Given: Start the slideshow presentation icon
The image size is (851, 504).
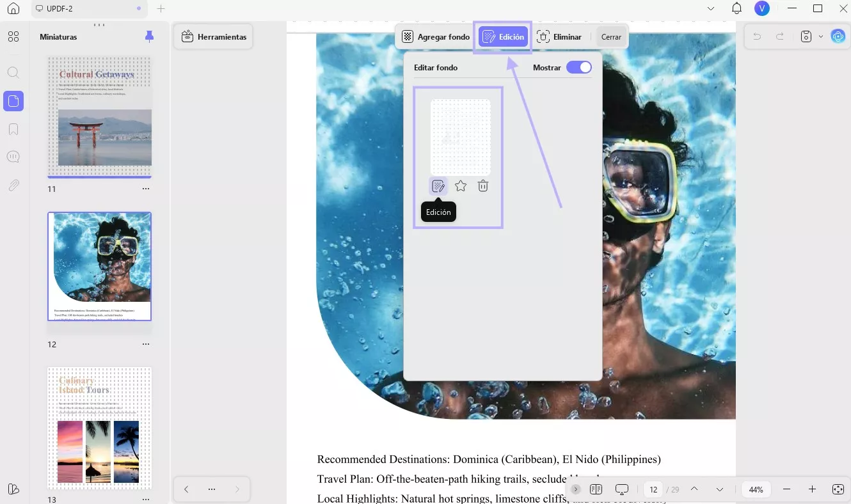Looking at the screenshot, I should (x=622, y=489).
